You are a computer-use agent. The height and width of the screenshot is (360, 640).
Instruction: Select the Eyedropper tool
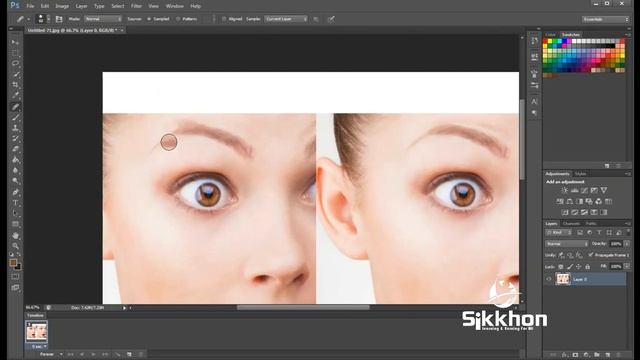point(15,96)
